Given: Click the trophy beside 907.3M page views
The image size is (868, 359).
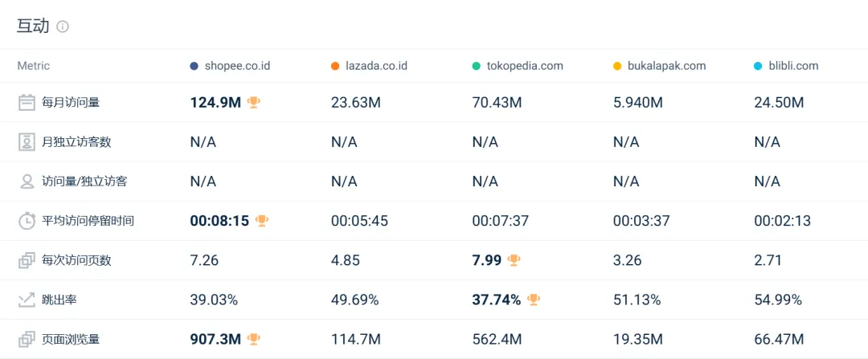Looking at the screenshot, I should click(254, 339).
